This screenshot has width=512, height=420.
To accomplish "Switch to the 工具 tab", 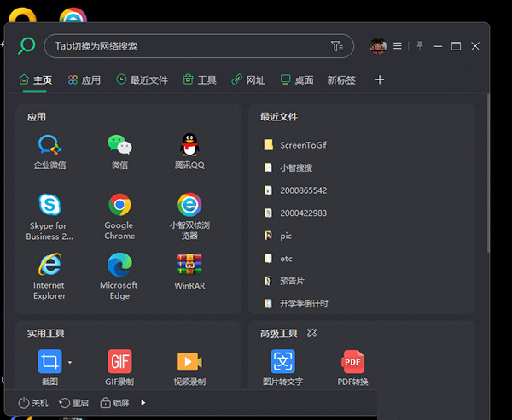I will tap(200, 80).
